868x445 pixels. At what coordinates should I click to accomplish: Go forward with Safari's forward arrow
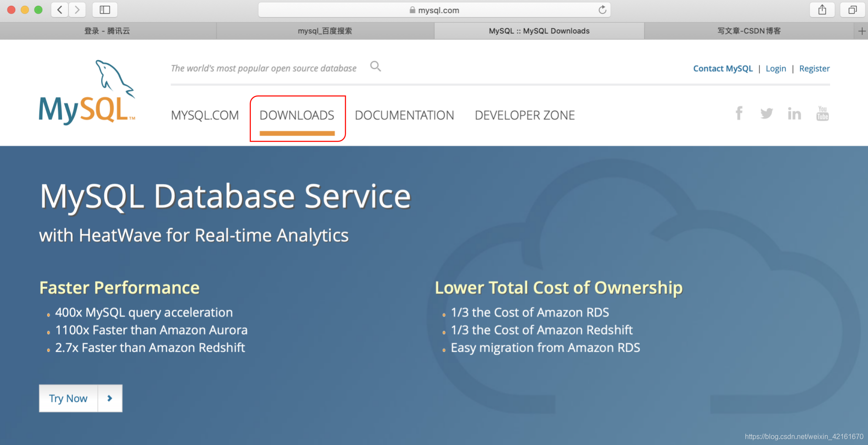(77, 10)
